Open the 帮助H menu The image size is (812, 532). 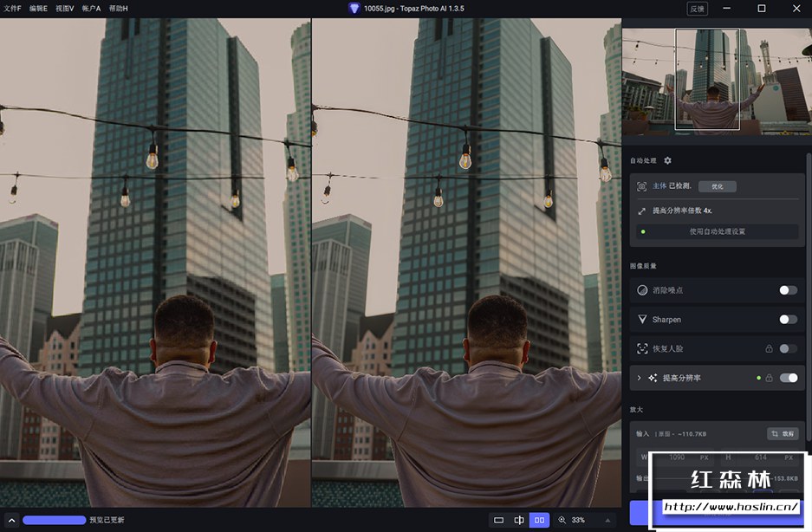(x=118, y=9)
